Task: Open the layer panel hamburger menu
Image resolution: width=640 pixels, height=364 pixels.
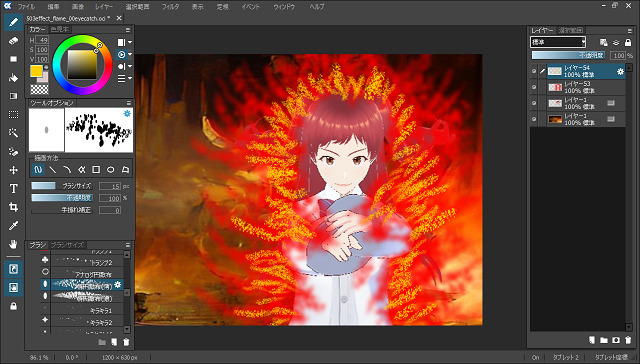Action: click(629, 30)
